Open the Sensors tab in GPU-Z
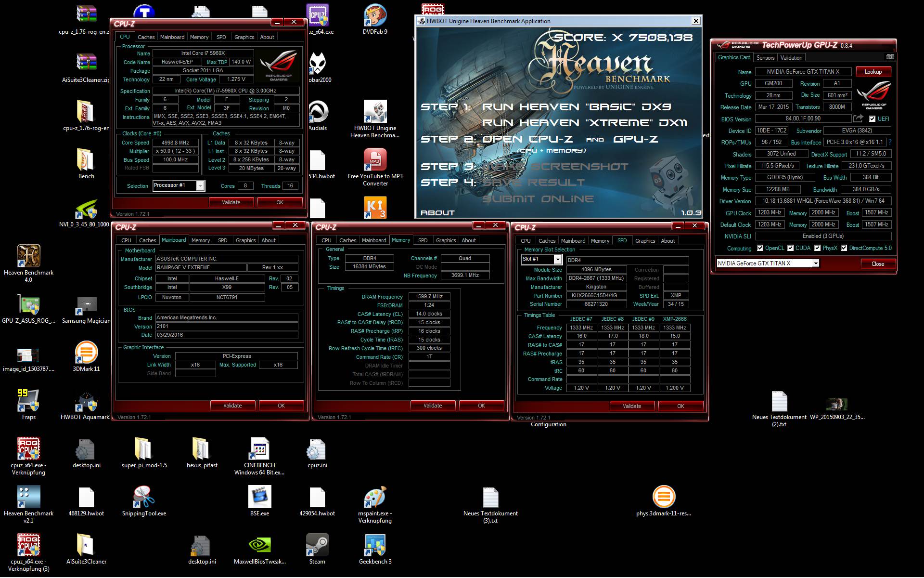Screen dimensions: 924x578 click(765, 58)
